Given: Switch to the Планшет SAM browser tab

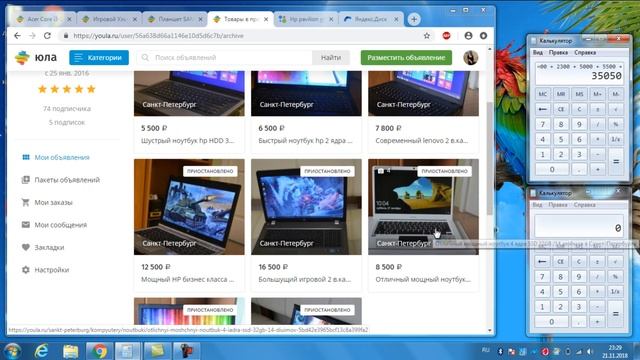Looking at the screenshot, I should point(175,19).
